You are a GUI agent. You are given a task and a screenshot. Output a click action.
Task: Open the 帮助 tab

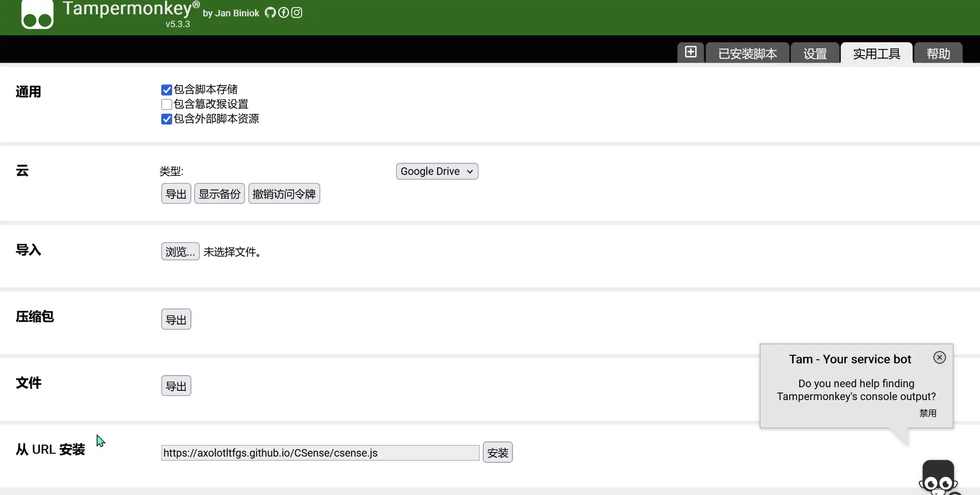click(938, 53)
